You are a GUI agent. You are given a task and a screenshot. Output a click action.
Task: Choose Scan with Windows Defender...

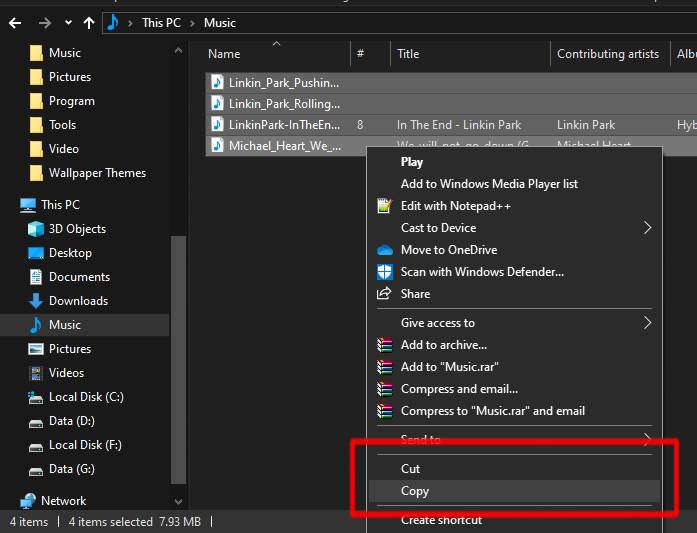[x=514, y=272]
